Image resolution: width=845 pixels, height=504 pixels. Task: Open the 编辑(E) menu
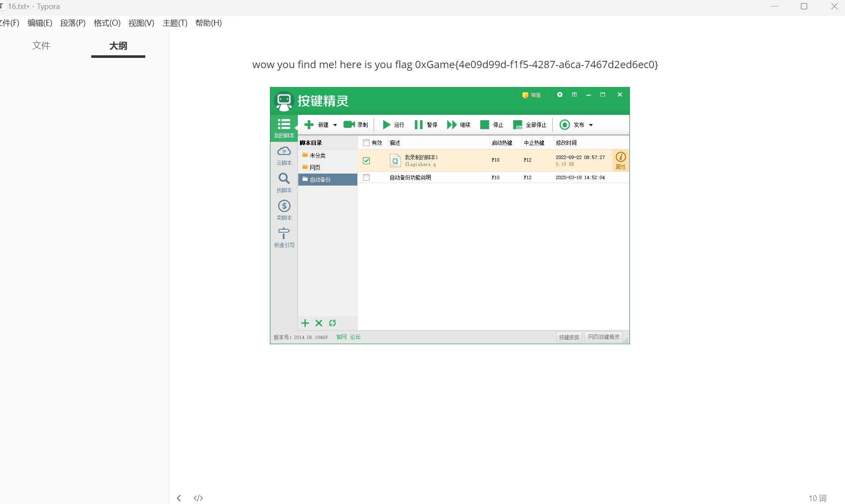40,23
